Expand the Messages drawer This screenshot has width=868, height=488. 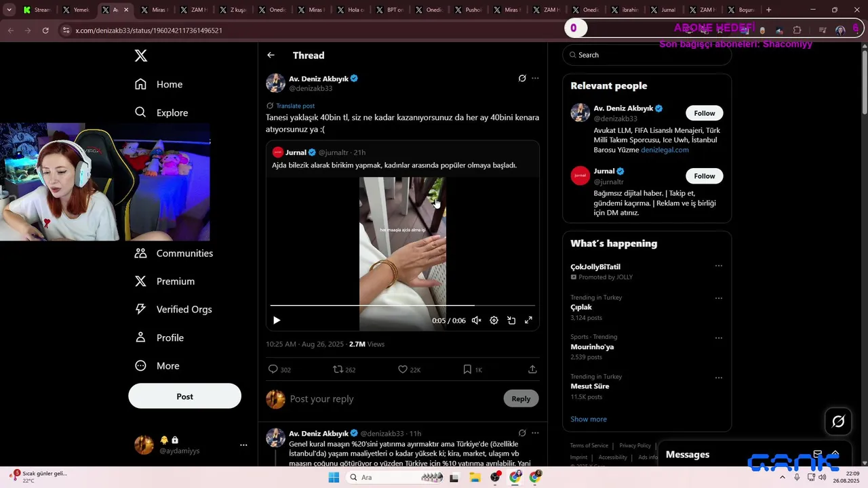[x=835, y=454]
